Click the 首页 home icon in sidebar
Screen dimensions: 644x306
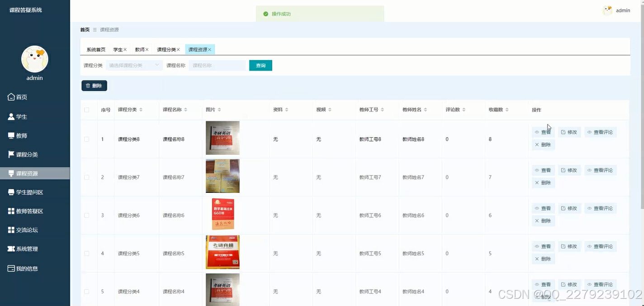click(18, 97)
